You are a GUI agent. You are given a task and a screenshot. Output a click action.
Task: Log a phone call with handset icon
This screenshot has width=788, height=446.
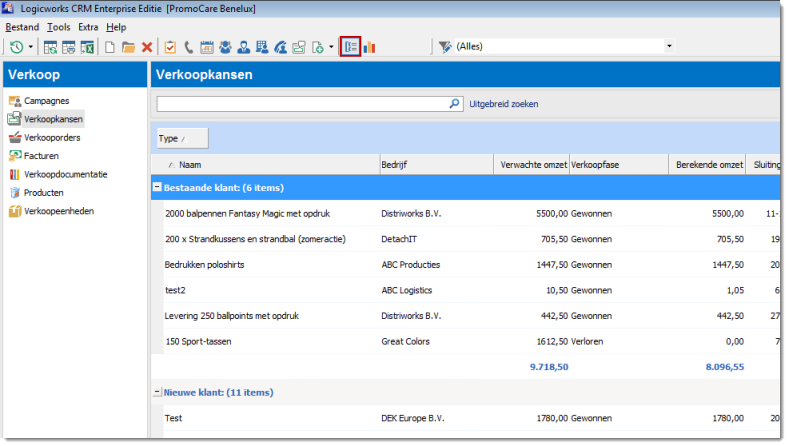(188, 47)
